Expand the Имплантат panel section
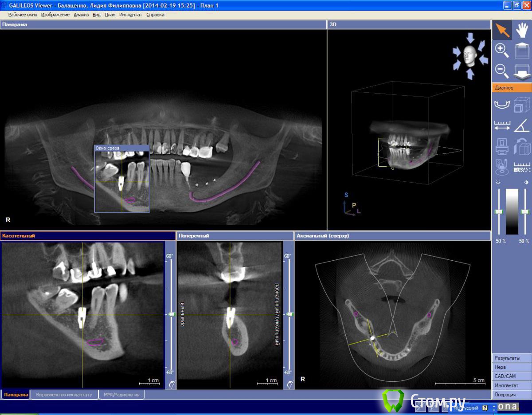The height and width of the screenshot is (415, 532). click(511, 385)
